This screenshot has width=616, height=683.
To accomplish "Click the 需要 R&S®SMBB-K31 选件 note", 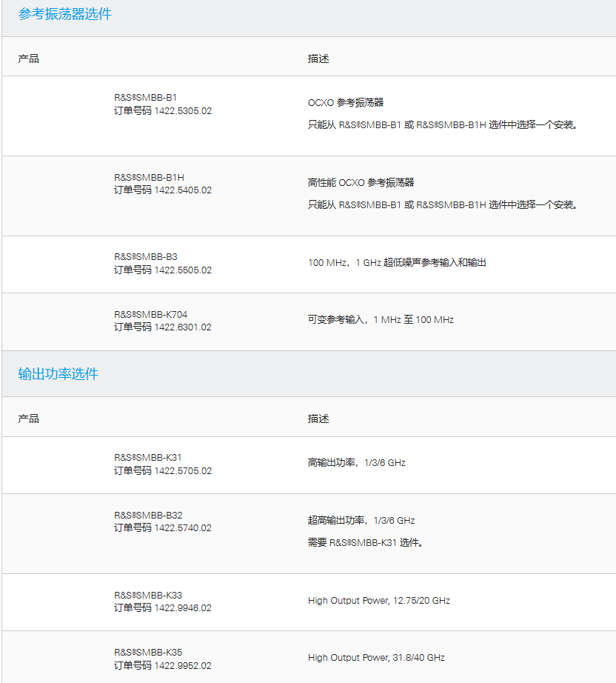I will tap(365, 542).
